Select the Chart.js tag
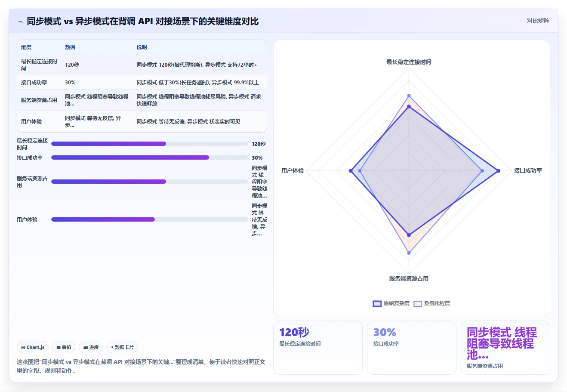The height and width of the screenshot is (392, 567). (x=33, y=347)
